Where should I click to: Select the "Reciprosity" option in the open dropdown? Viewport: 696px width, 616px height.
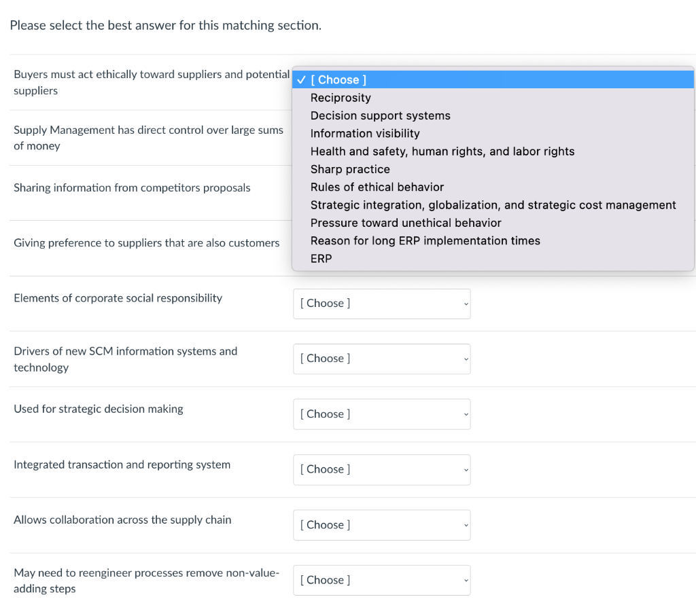341,98
